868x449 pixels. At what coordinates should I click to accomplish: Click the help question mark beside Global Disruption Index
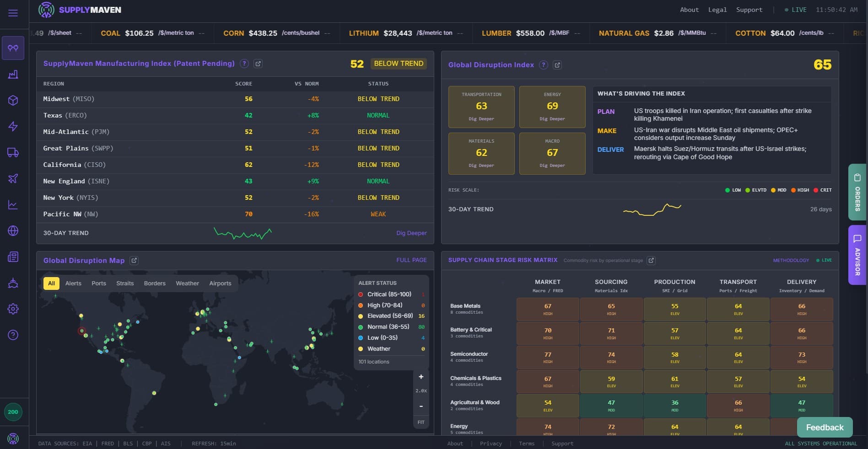pyautogui.click(x=543, y=65)
